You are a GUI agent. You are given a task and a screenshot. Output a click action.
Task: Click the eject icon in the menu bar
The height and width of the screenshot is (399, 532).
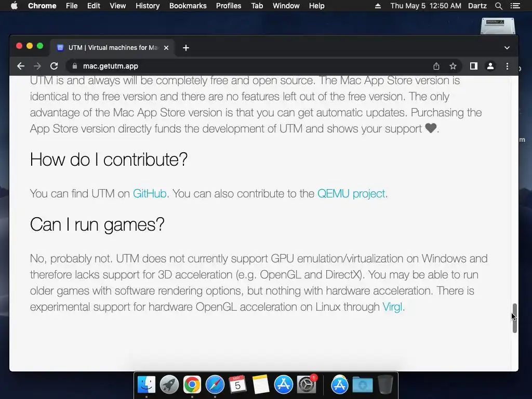(x=378, y=6)
